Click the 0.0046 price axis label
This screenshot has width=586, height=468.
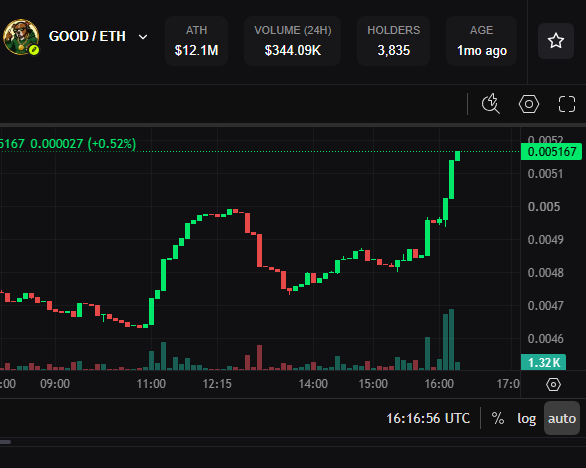545,339
